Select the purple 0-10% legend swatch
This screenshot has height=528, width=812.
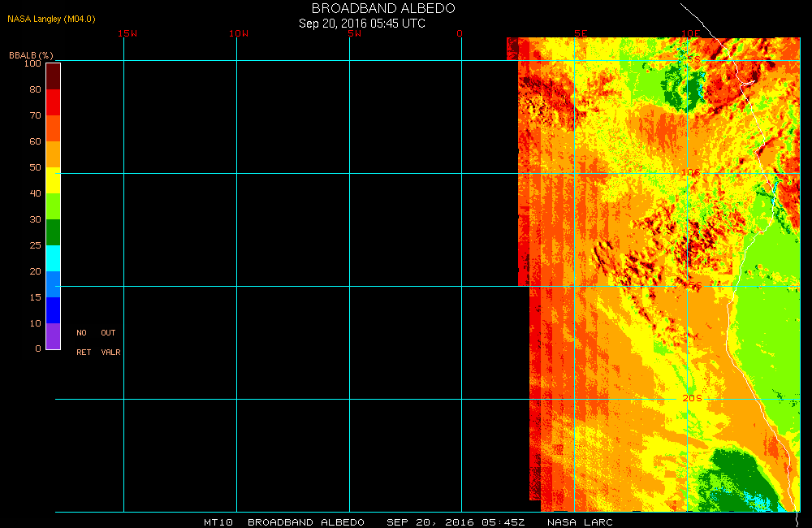tap(53, 336)
